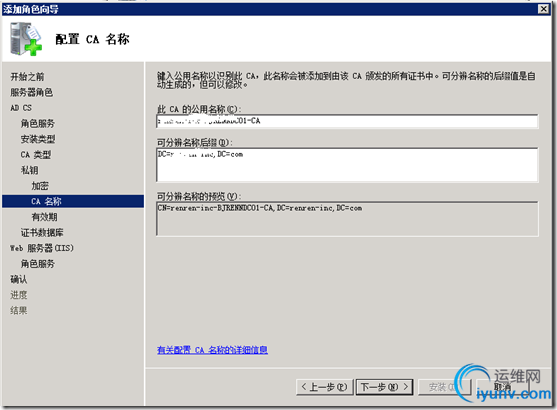Image resolution: width=557 pixels, height=410 pixels.
Task: Select the 进度 step
Action: pos(19,295)
